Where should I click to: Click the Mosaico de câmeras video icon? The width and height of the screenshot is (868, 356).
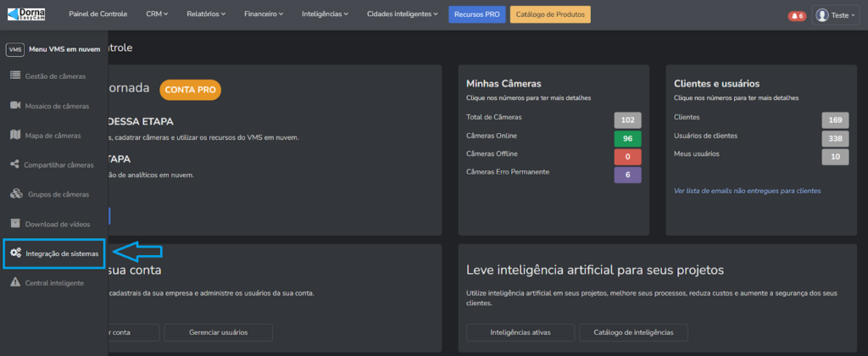(x=15, y=106)
